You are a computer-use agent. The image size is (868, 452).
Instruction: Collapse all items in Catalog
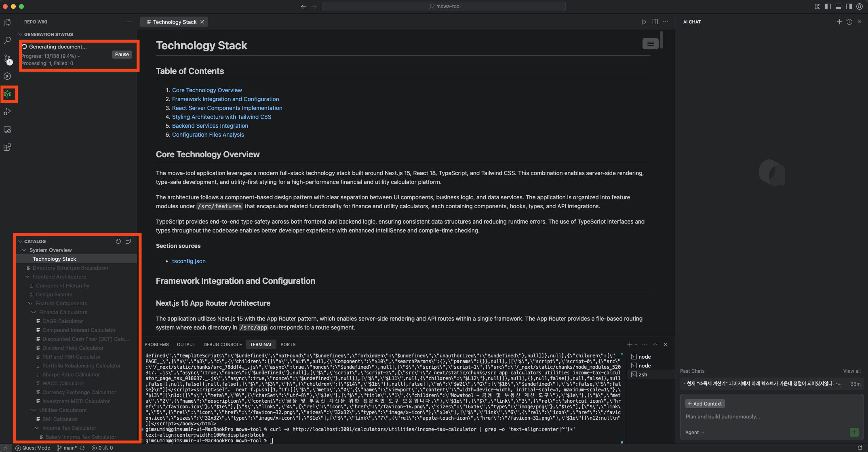tap(128, 241)
